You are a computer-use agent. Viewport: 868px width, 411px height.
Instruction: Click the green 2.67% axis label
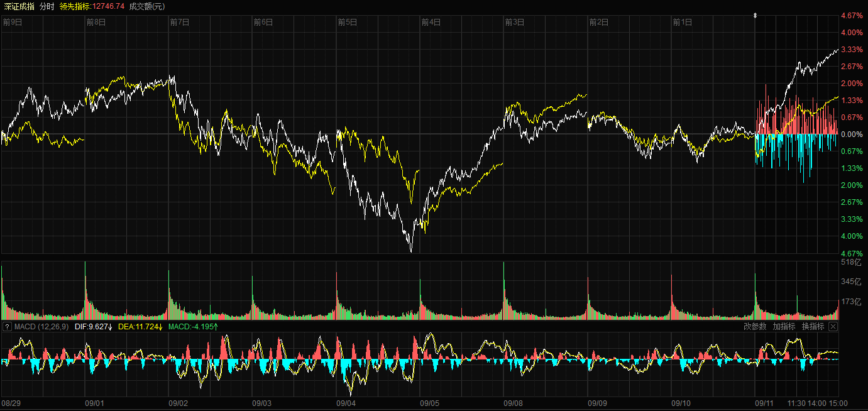click(852, 202)
